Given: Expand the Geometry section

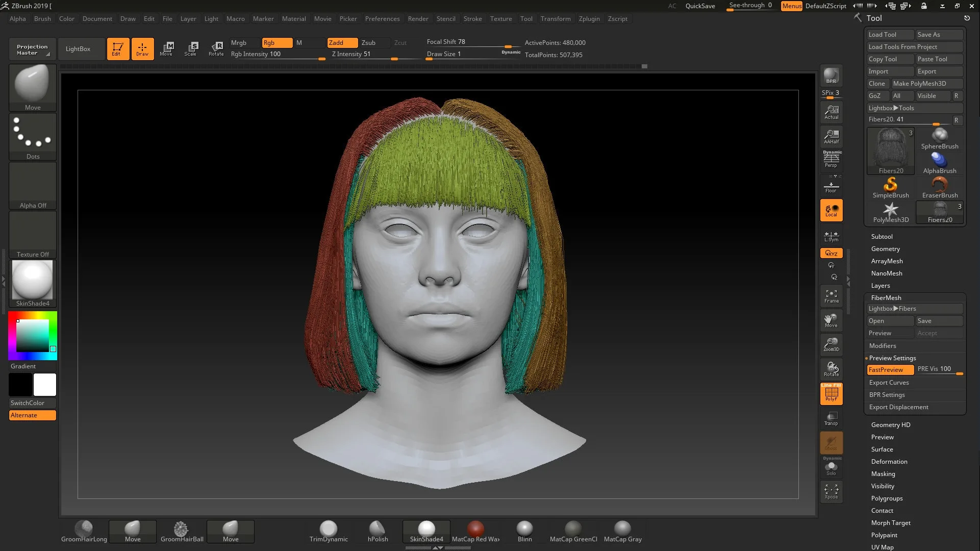Looking at the screenshot, I should click(886, 248).
